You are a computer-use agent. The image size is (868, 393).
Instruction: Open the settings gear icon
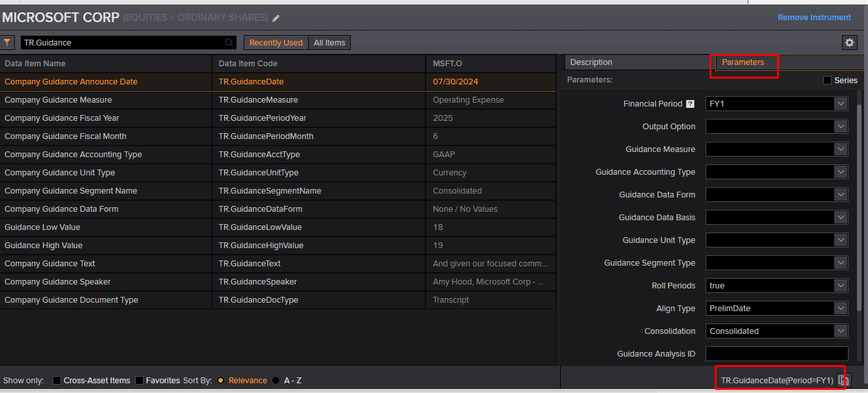point(849,42)
